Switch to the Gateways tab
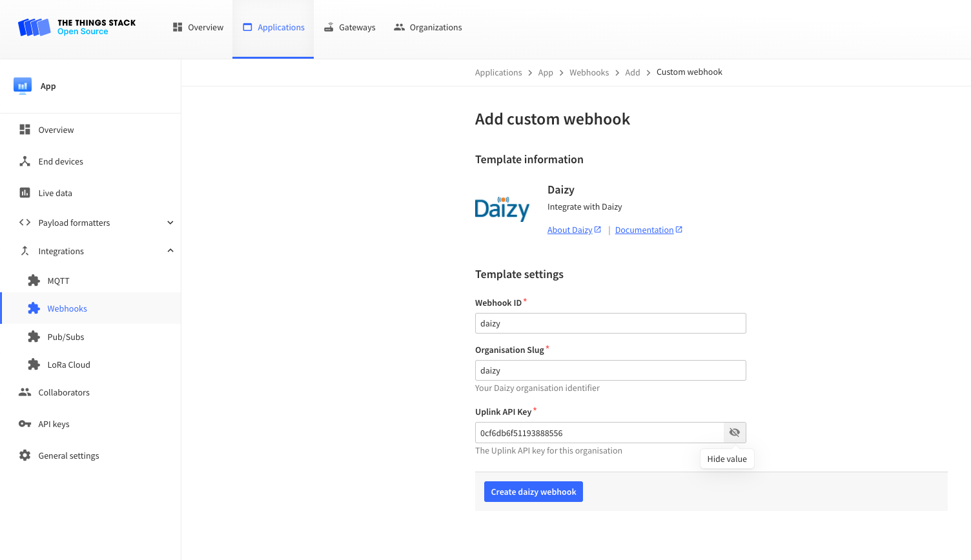Viewport: 971px width, 560px height. click(349, 27)
